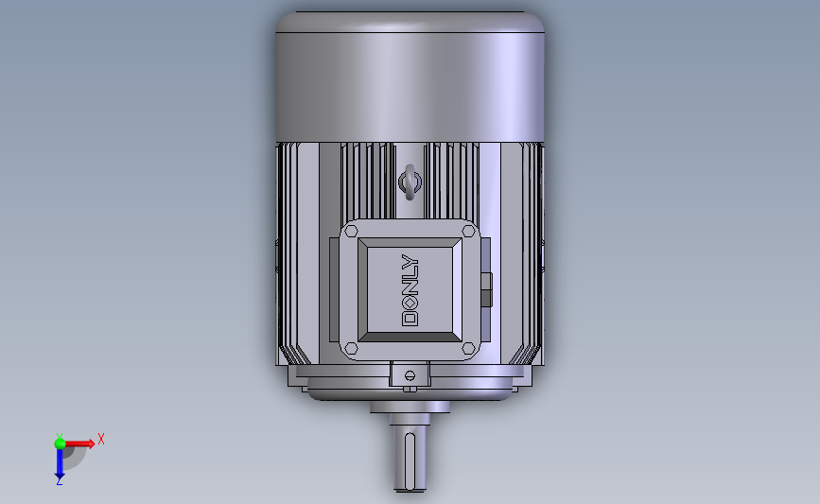Select the lower-left corner screw of the terminal box

pos(352,348)
